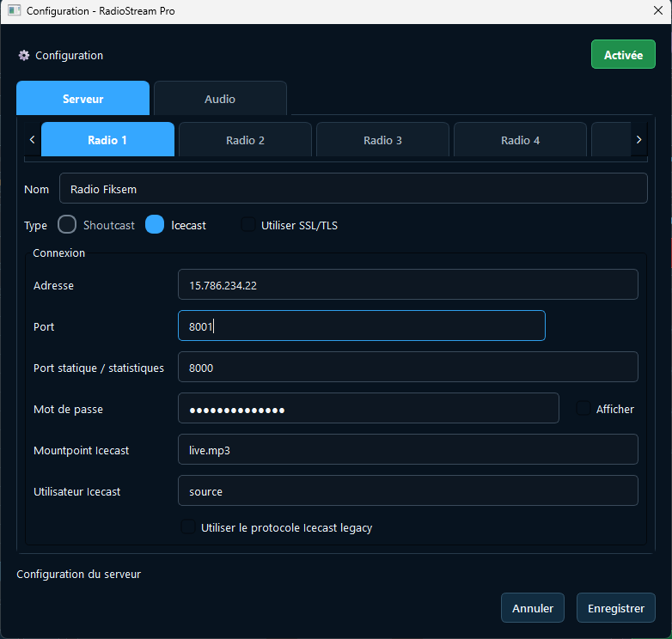Screen dimensions: 672x639
Task: Edit the Nom field Radio Fiksem
Action: click(x=353, y=188)
